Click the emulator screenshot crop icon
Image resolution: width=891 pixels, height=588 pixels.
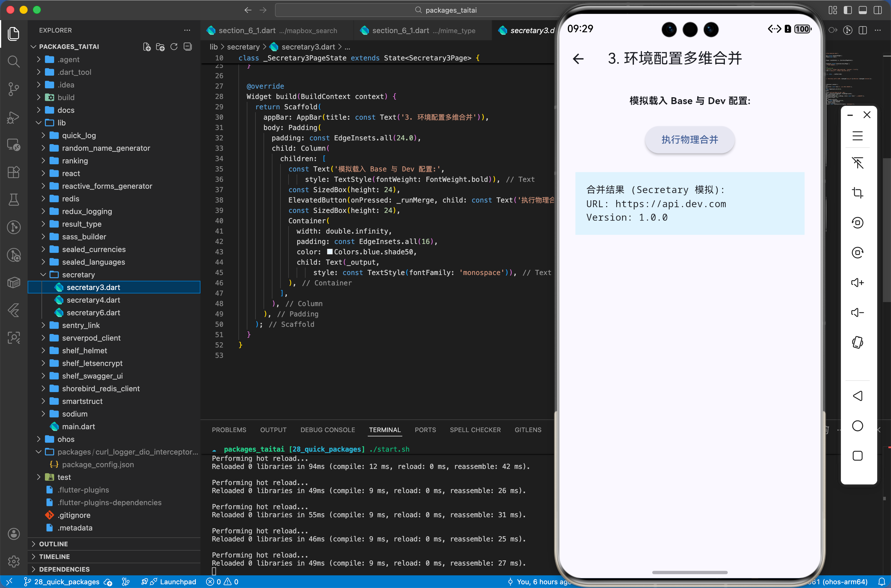(x=857, y=193)
